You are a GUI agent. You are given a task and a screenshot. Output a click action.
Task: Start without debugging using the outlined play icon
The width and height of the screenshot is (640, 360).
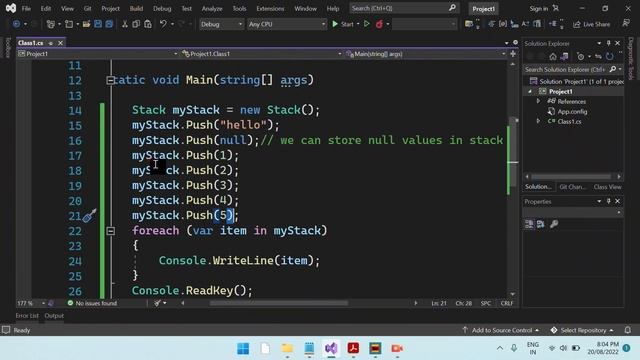367,24
